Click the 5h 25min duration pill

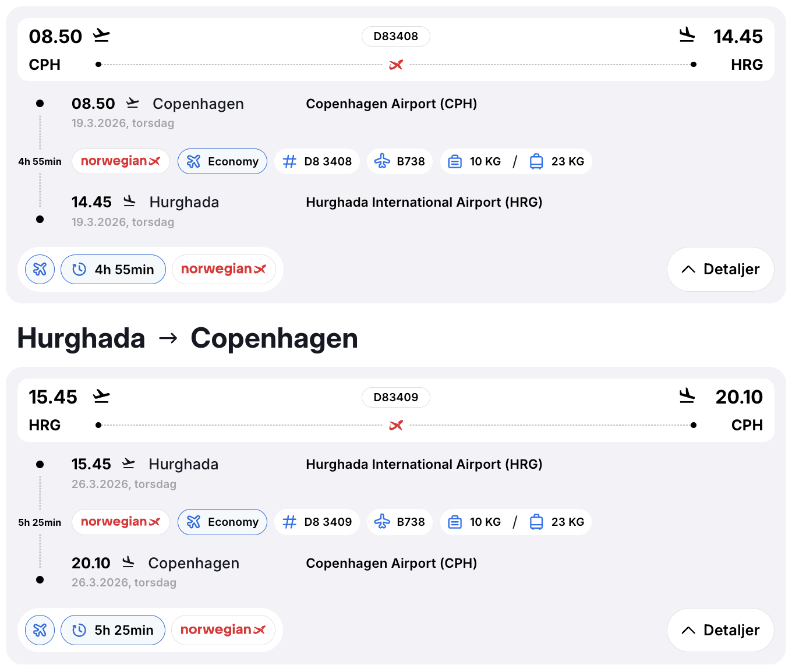point(113,630)
